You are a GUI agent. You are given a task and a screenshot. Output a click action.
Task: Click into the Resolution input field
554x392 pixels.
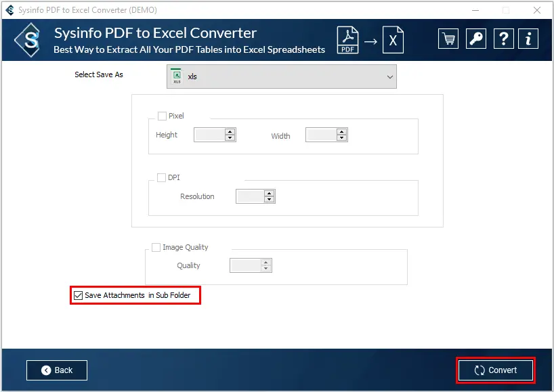(x=250, y=196)
